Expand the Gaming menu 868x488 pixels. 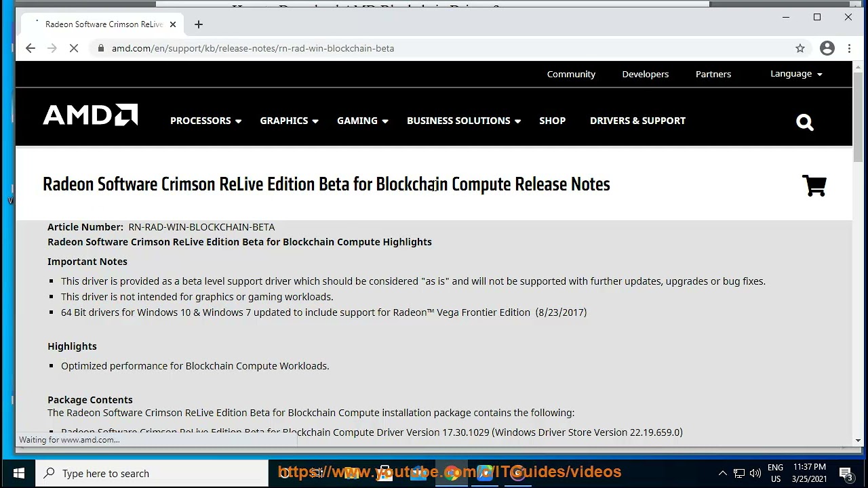tap(362, 121)
